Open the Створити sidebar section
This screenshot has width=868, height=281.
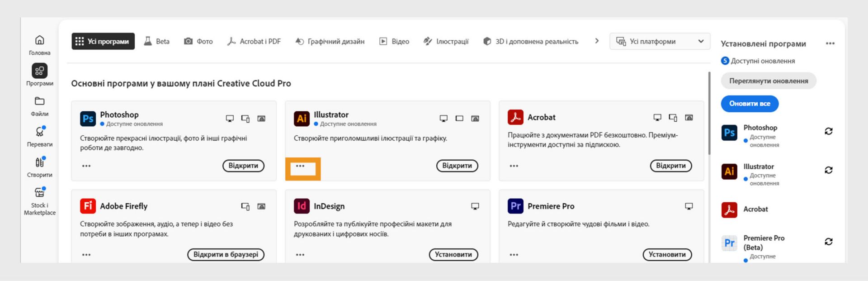40,162
